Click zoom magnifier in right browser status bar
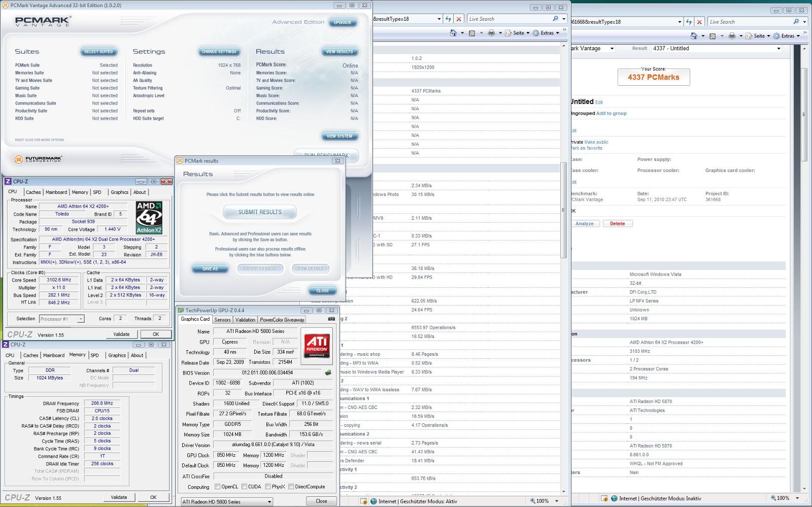Screen dimensions: 812x507 (x=773, y=498)
